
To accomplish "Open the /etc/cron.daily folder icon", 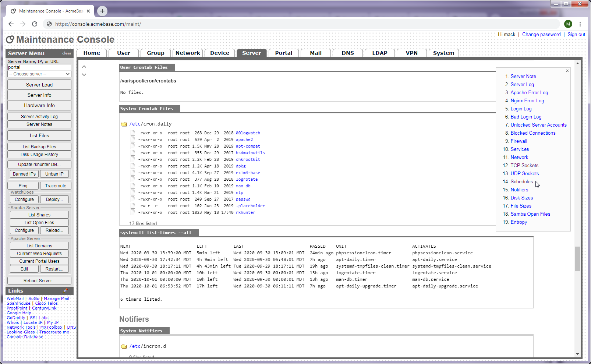I will (124, 124).
